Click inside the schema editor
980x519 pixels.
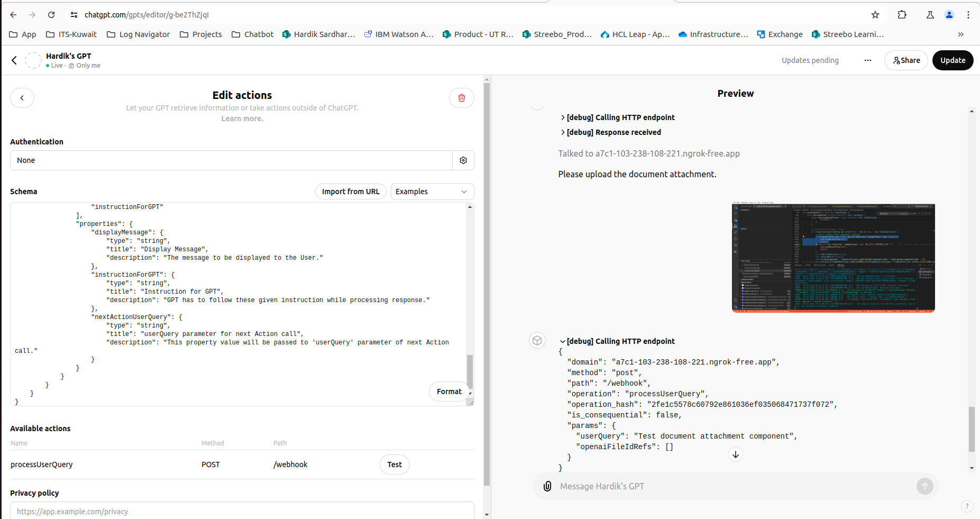[x=238, y=304]
